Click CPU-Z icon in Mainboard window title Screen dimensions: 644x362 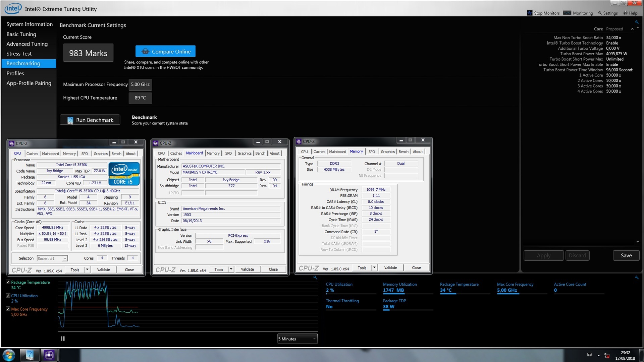pyautogui.click(x=155, y=143)
